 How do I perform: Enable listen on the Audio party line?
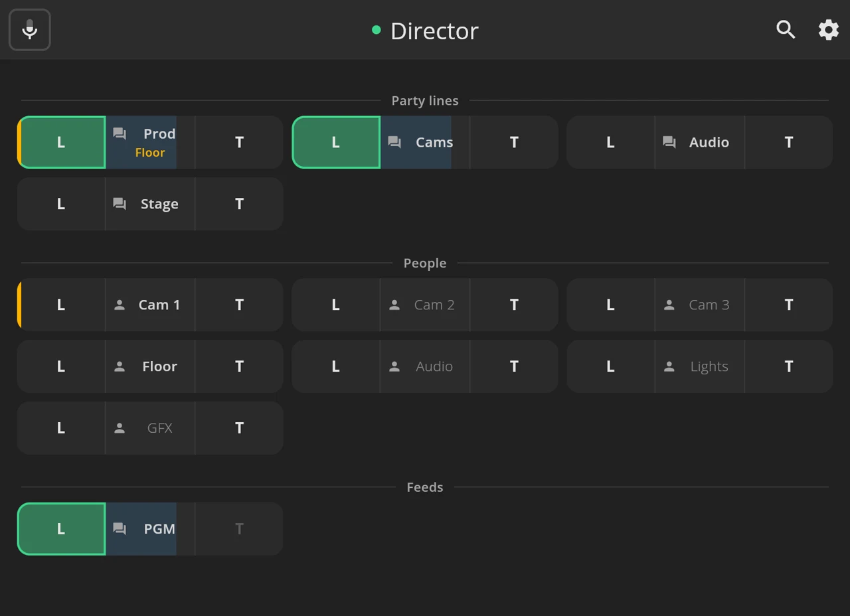(x=611, y=142)
